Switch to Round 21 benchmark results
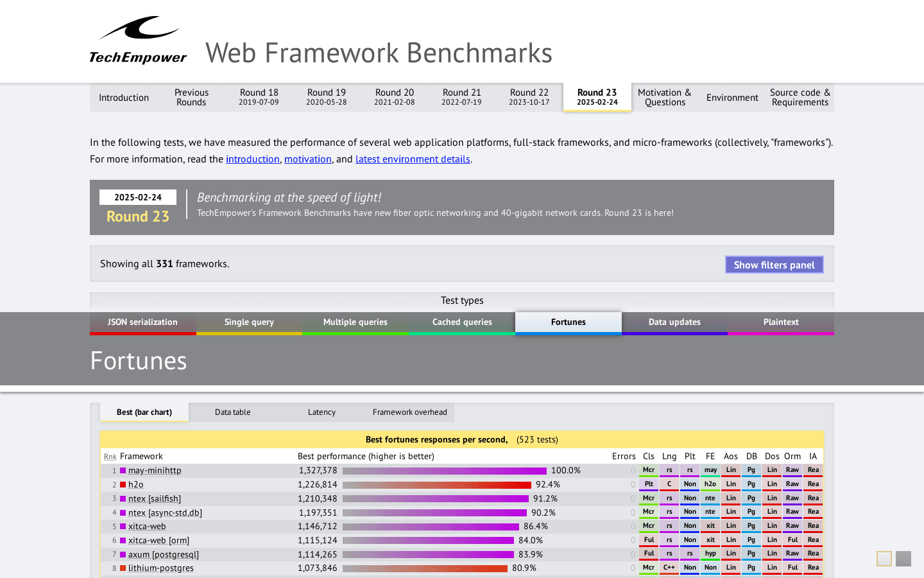This screenshot has width=924, height=578. [461, 97]
